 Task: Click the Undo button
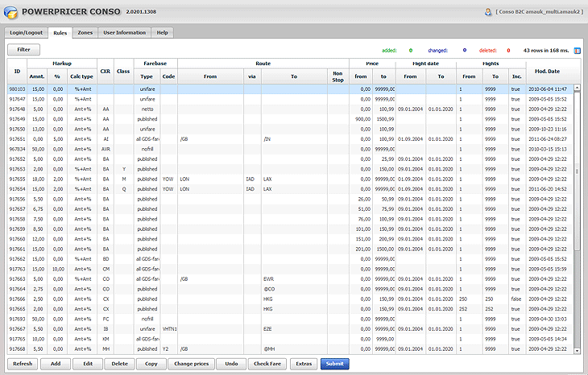click(231, 364)
